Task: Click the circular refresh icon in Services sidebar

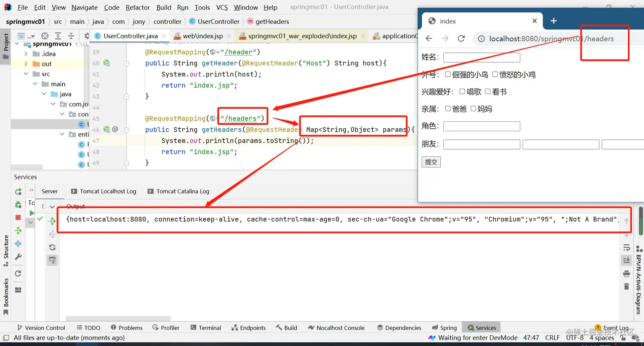Action: (x=18, y=274)
